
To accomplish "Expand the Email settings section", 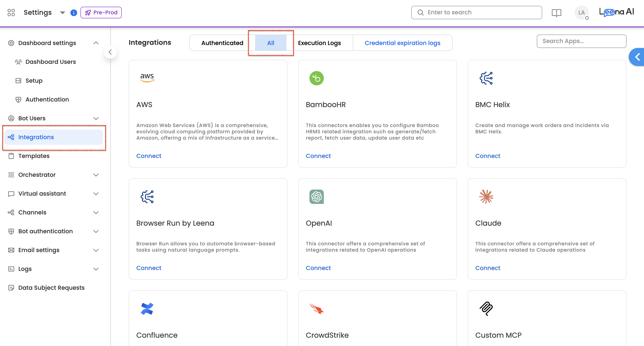I will 96,250.
